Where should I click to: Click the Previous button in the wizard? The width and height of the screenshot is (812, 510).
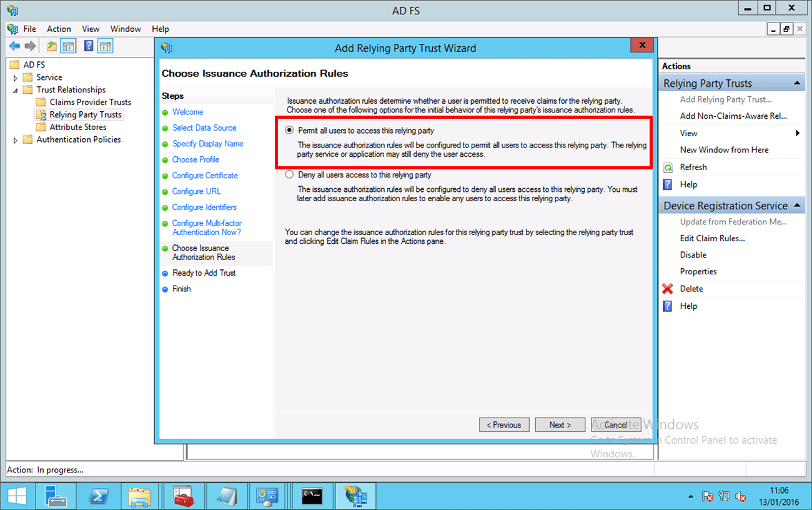tap(504, 425)
